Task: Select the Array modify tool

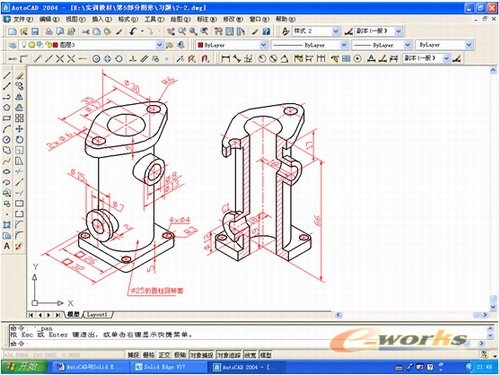Action: point(19,118)
